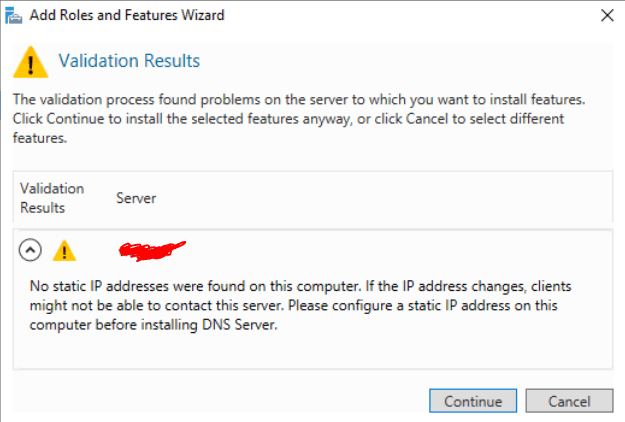Select the "Validation Results" column header
Viewport: 625px width, 422px height.
click(52, 198)
